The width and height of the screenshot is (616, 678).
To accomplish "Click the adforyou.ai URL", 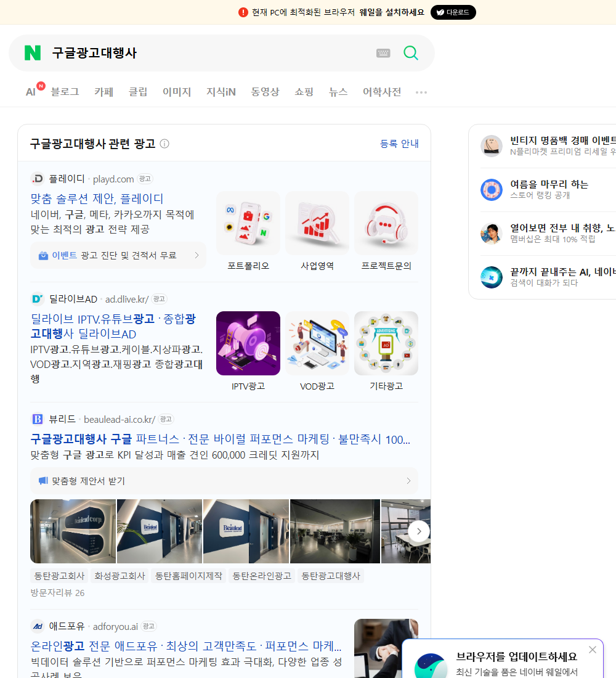I will point(115,627).
